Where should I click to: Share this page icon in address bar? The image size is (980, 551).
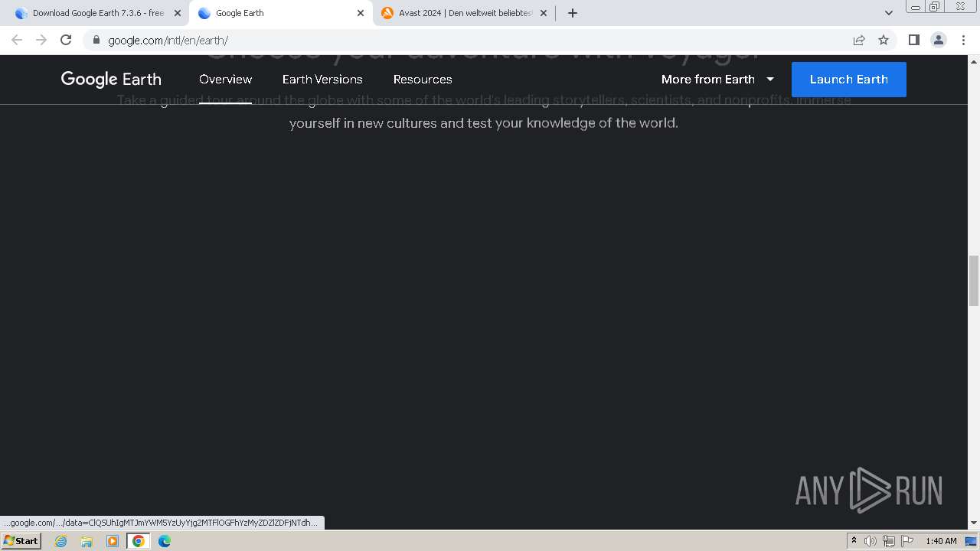[x=859, y=40]
